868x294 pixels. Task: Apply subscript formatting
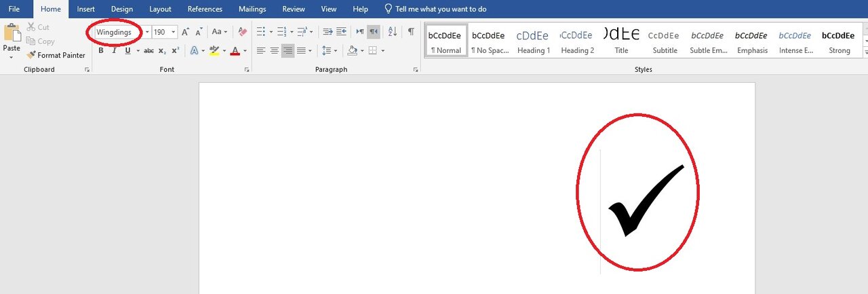[162, 51]
